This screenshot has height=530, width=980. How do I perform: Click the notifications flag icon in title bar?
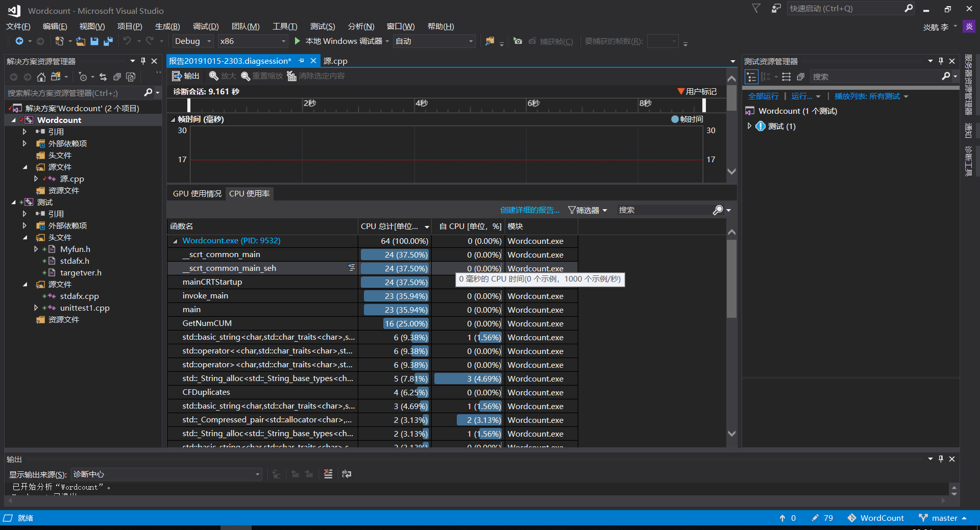(756, 8)
